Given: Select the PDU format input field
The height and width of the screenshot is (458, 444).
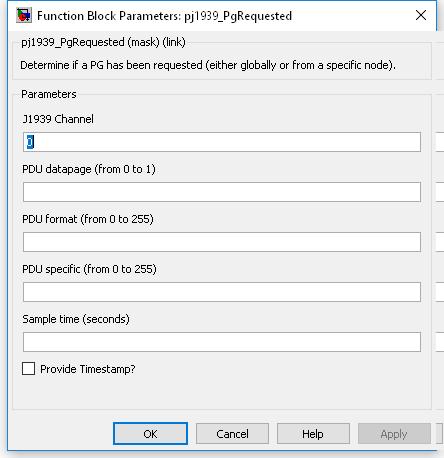Looking at the screenshot, I should tap(222, 242).
